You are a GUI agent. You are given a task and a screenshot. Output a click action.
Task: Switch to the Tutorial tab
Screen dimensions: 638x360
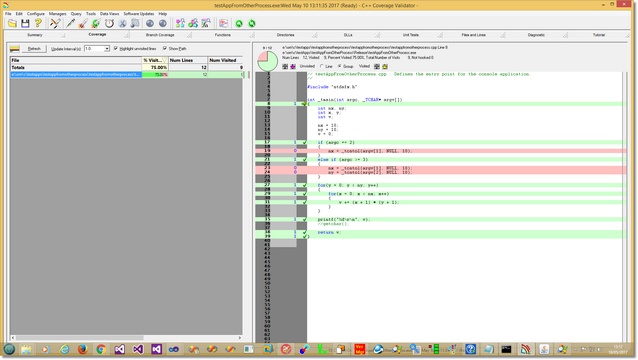click(599, 35)
